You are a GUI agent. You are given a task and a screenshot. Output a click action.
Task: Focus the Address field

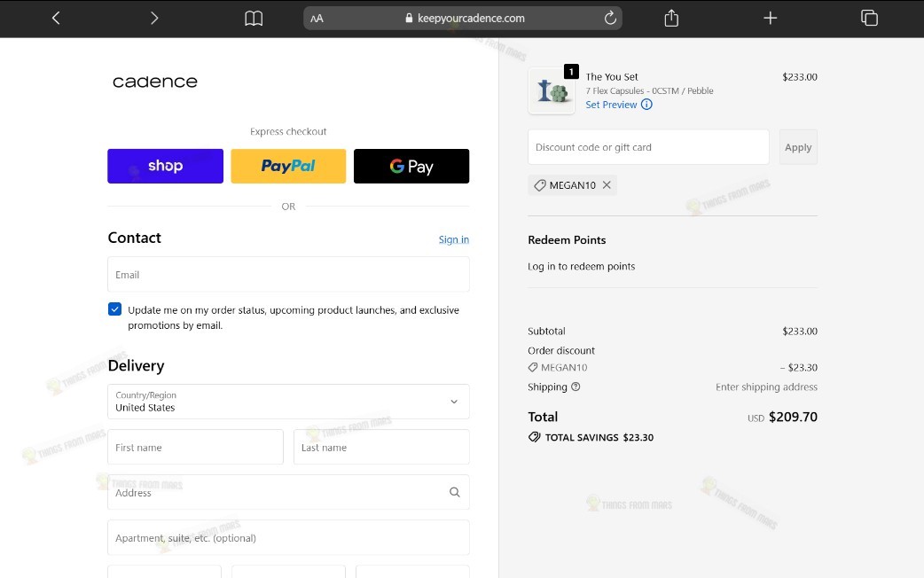pyautogui.click(x=288, y=492)
